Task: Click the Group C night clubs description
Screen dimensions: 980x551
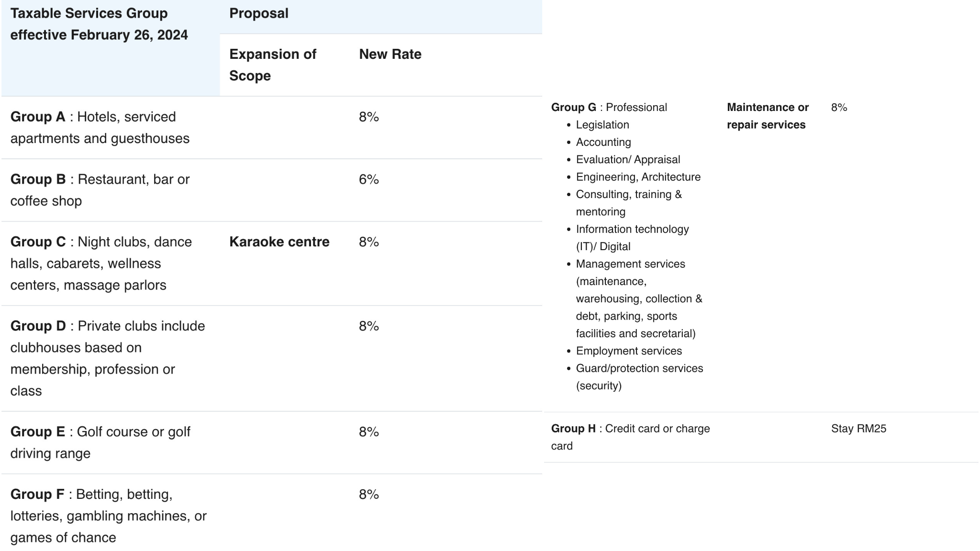Action: [x=101, y=263]
